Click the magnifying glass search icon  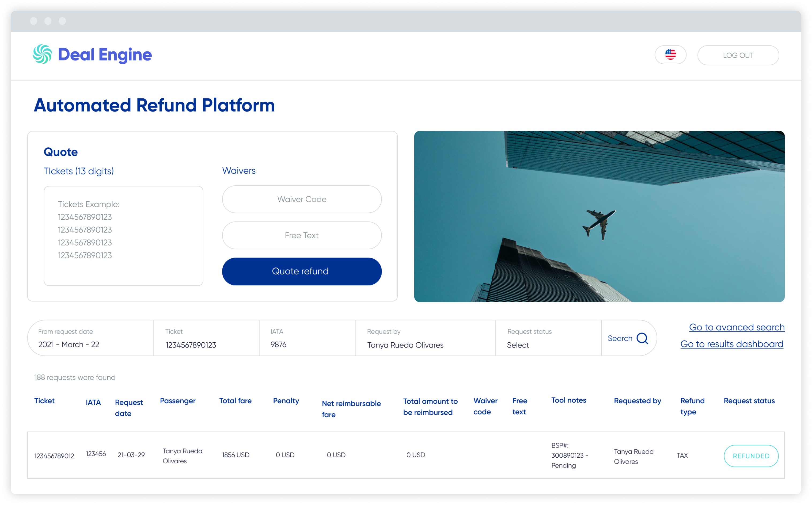(642, 338)
